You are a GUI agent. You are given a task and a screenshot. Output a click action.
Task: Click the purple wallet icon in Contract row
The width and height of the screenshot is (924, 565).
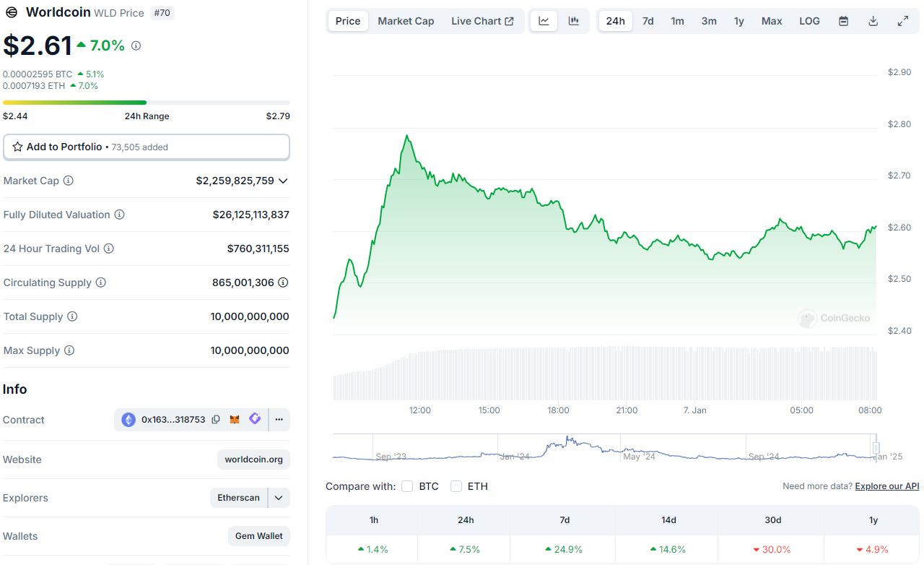255,419
